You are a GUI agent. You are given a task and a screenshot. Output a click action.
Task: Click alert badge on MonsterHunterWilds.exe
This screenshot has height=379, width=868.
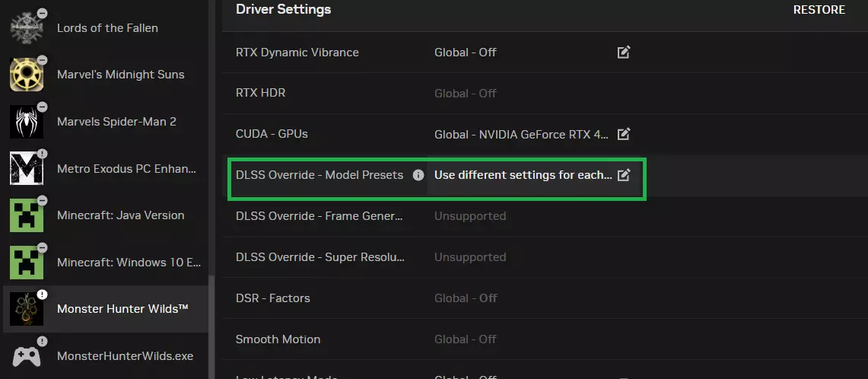pyautogui.click(x=43, y=341)
